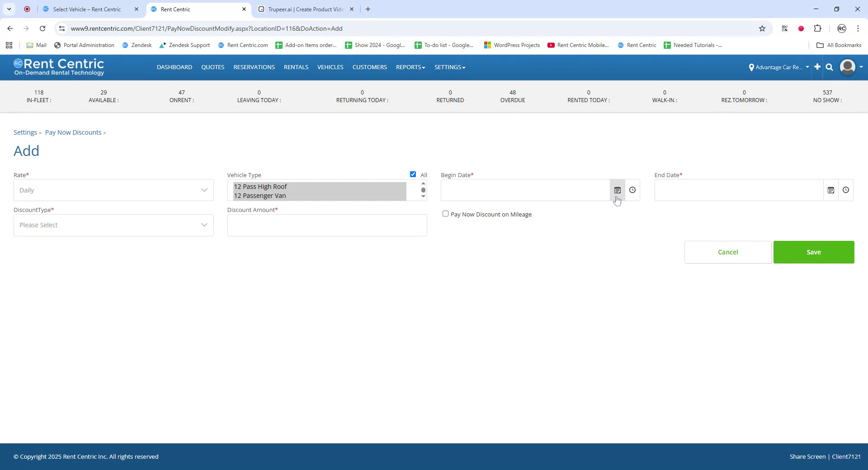Click the search icon in the navigation bar
The image size is (868, 470).
click(829, 67)
